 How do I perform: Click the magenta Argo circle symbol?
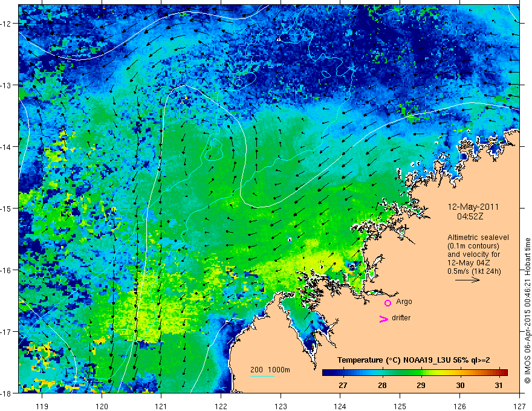coord(388,303)
